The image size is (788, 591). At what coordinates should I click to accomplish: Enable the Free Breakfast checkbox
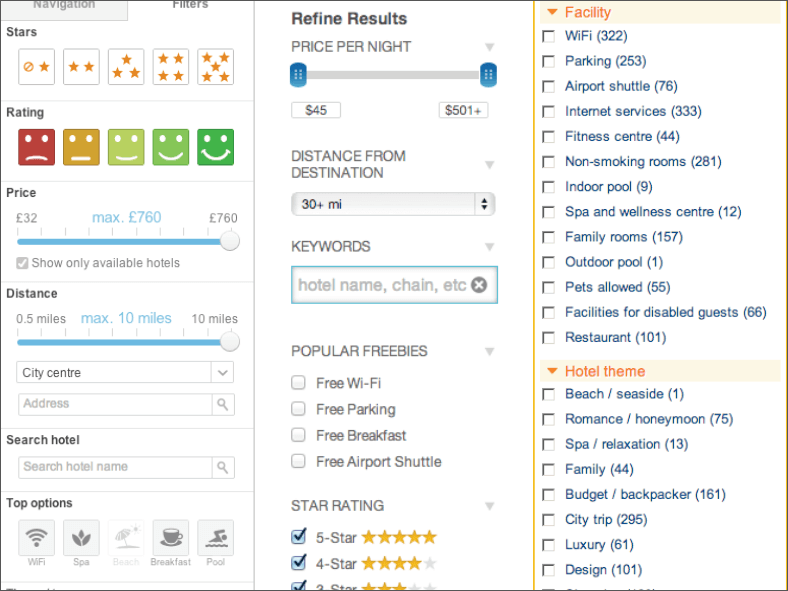point(298,435)
